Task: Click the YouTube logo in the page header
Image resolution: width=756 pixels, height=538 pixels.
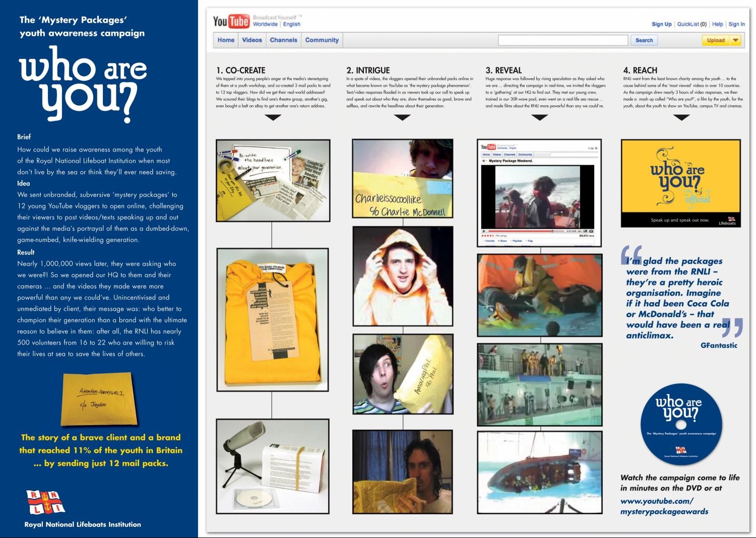Action: (231, 21)
